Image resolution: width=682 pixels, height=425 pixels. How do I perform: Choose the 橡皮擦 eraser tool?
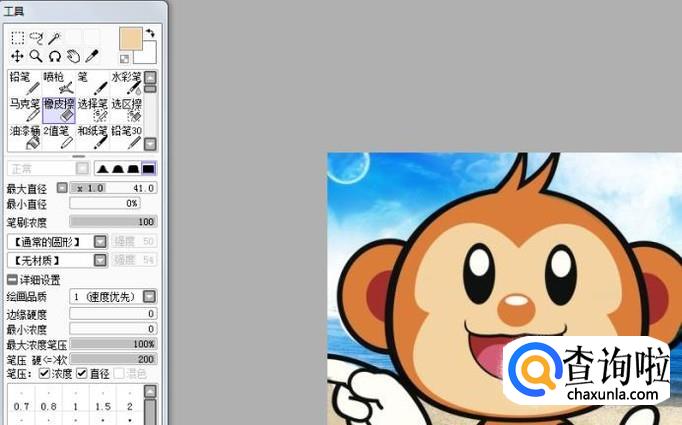[59, 110]
